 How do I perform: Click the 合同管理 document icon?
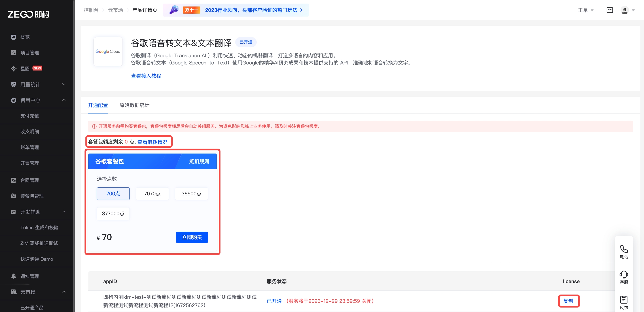[x=13, y=180]
